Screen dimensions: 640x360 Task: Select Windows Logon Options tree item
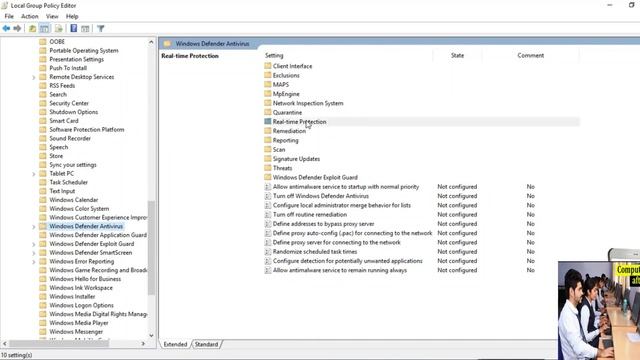coord(81,305)
